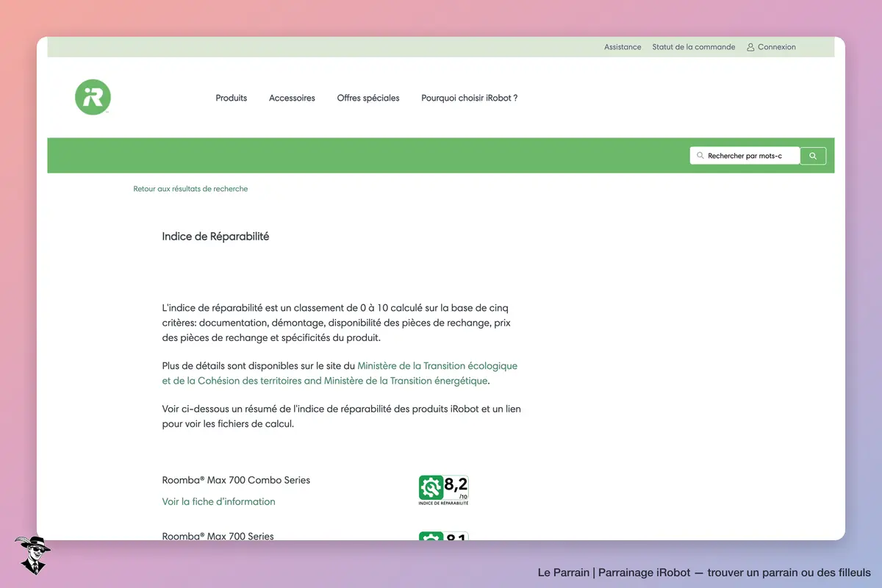882x588 pixels.
Task: Click the Connexion user icon
Action: pyautogui.click(x=750, y=47)
